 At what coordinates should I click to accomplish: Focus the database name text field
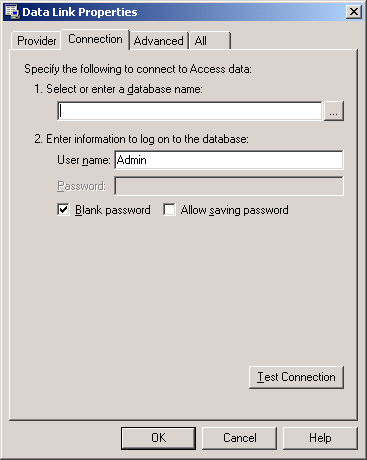(189, 111)
